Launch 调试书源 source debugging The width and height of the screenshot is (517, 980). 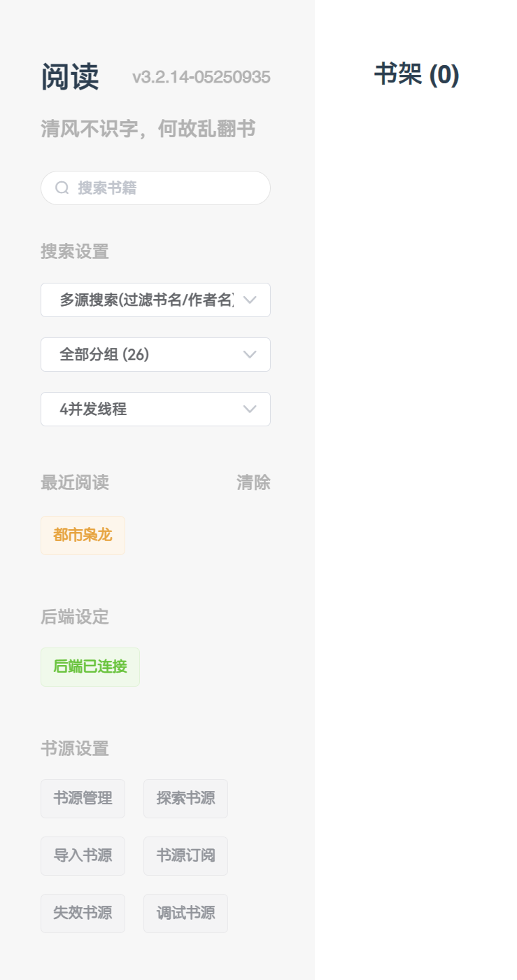185,913
